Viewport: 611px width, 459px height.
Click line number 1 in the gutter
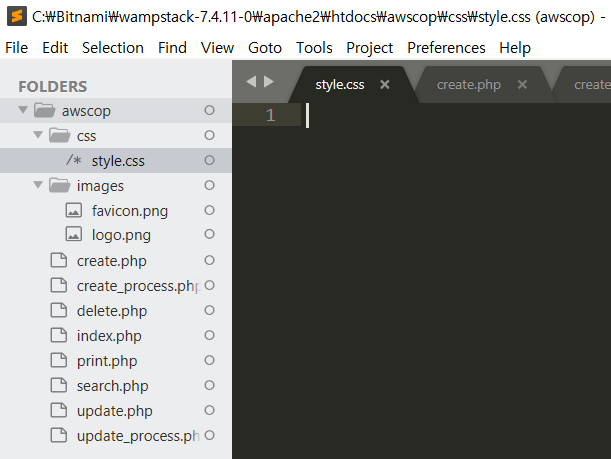[270, 115]
